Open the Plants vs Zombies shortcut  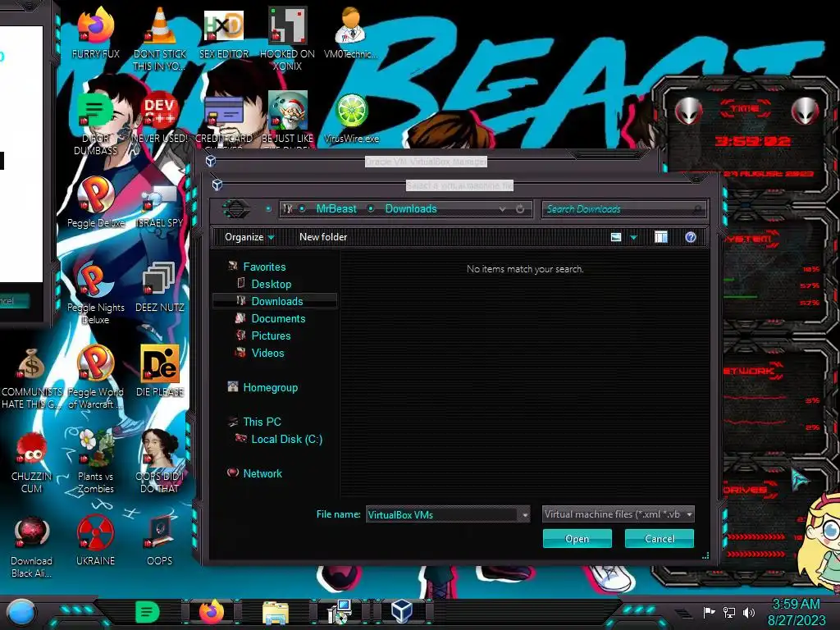(95, 462)
